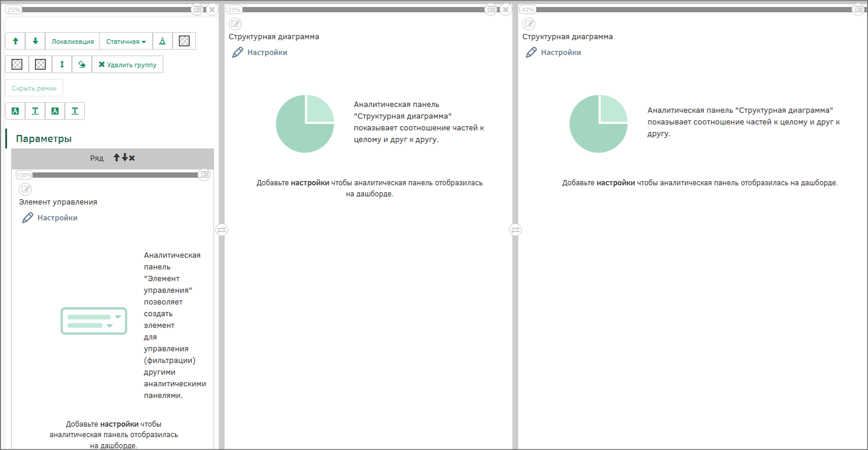The height and width of the screenshot is (450, 868).
Task: Swap the two Структурная диаграмма panels
Action: click(515, 230)
